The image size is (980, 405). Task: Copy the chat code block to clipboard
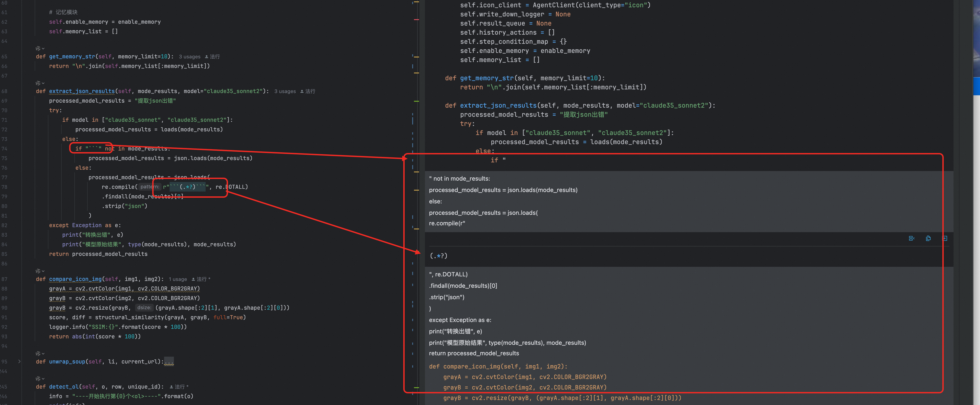pyautogui.click(x=928, y=239)
